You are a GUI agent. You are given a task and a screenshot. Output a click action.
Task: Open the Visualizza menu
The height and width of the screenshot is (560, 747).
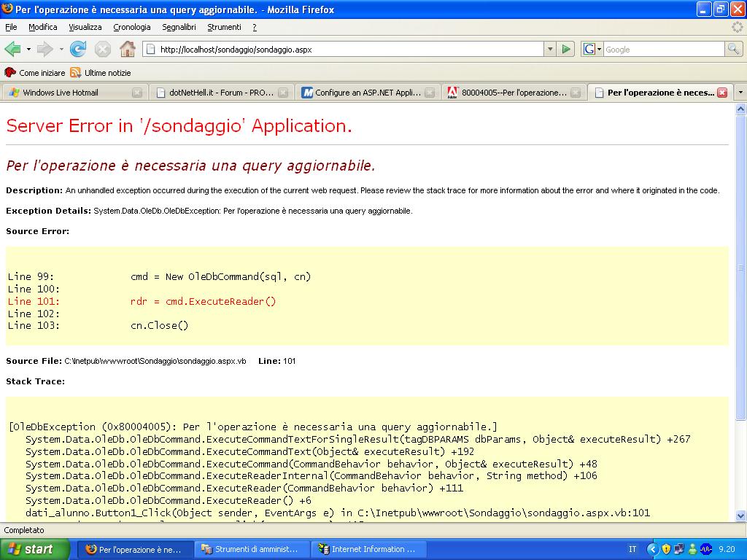[x=85, y=27]
